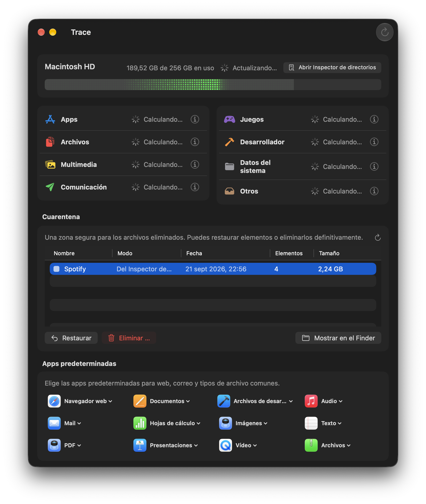Click the refresh icon in title bar
This screenshot has height=504, width=426.
pos(385,32)
